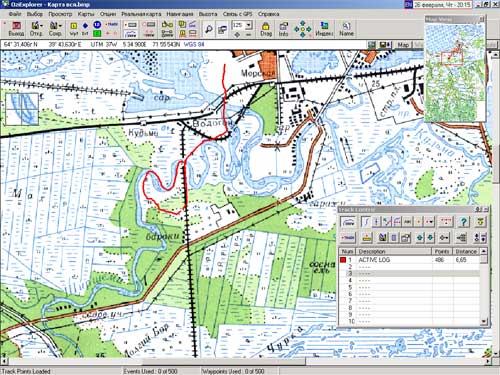The width and height of the screenshot is (500, 375).
Task: Select the ACTIVE LOG track row
Action: pyautogui.click(x=409, y=260)
